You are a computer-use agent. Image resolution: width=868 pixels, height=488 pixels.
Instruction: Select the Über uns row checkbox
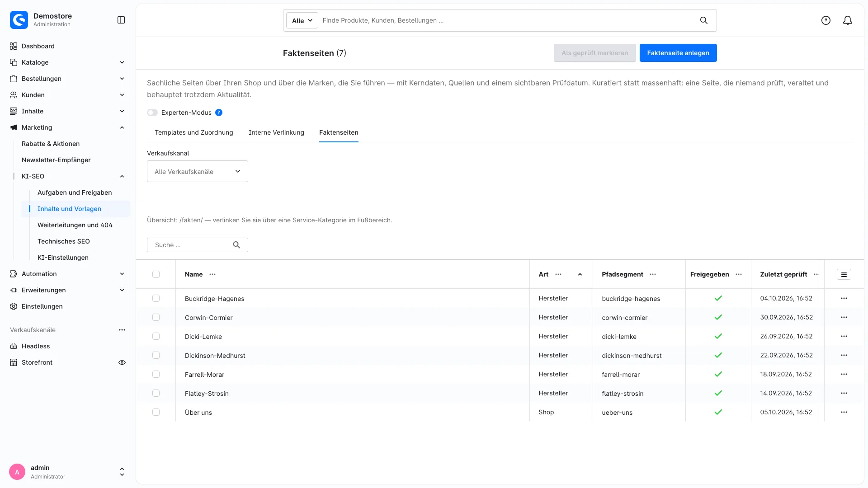156,412
